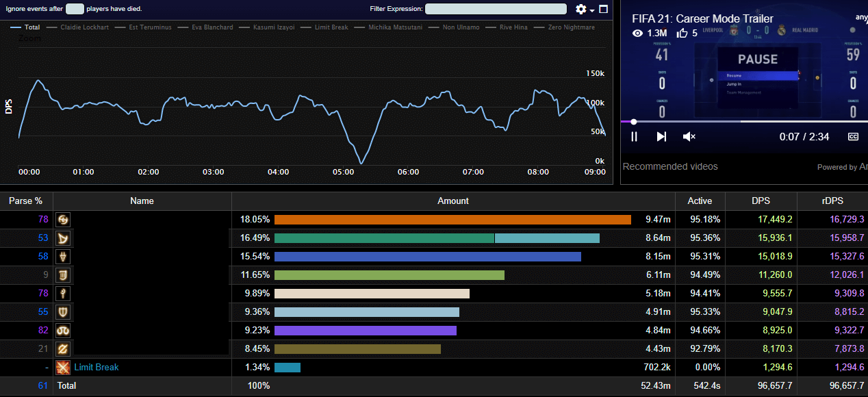Skip to the next video

pos(661,137)
